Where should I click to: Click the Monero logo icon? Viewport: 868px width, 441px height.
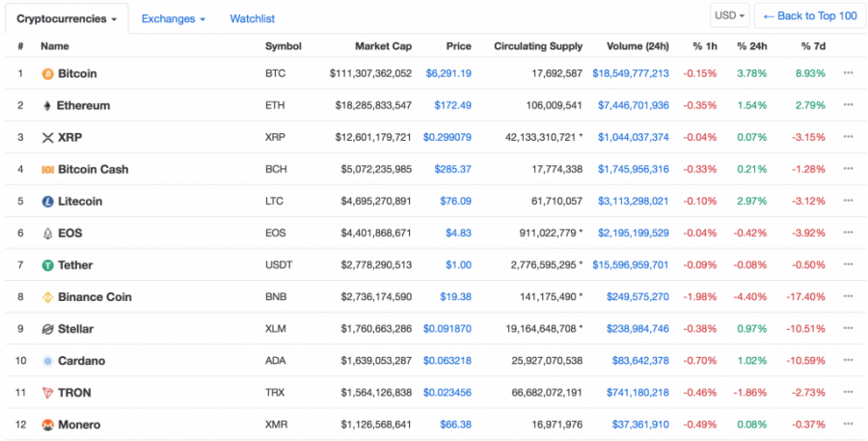coord(47,426)
